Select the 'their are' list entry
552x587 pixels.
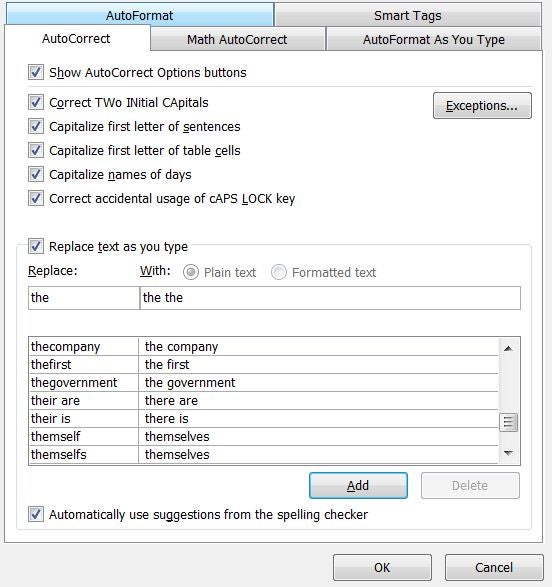264,401
